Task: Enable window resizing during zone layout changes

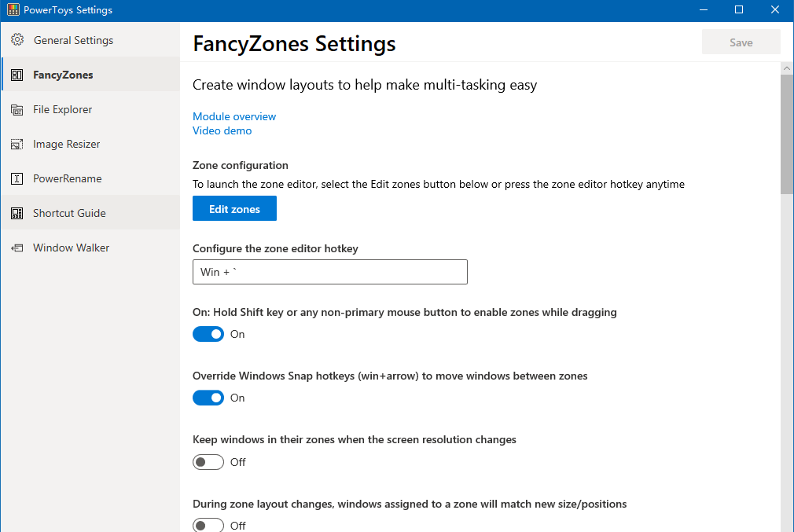Action: tap(208, 524)
